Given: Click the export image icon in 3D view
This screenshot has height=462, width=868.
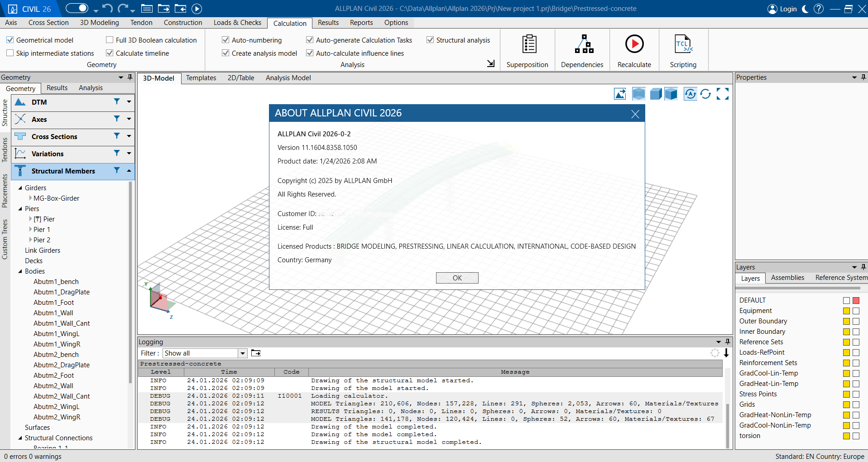Looking at the screenshot, I should coord(620,94).
